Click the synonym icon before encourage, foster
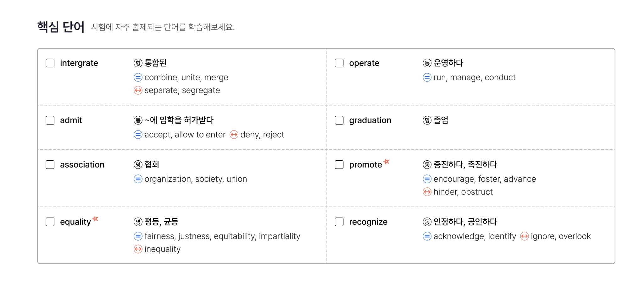 click(427, 179)
